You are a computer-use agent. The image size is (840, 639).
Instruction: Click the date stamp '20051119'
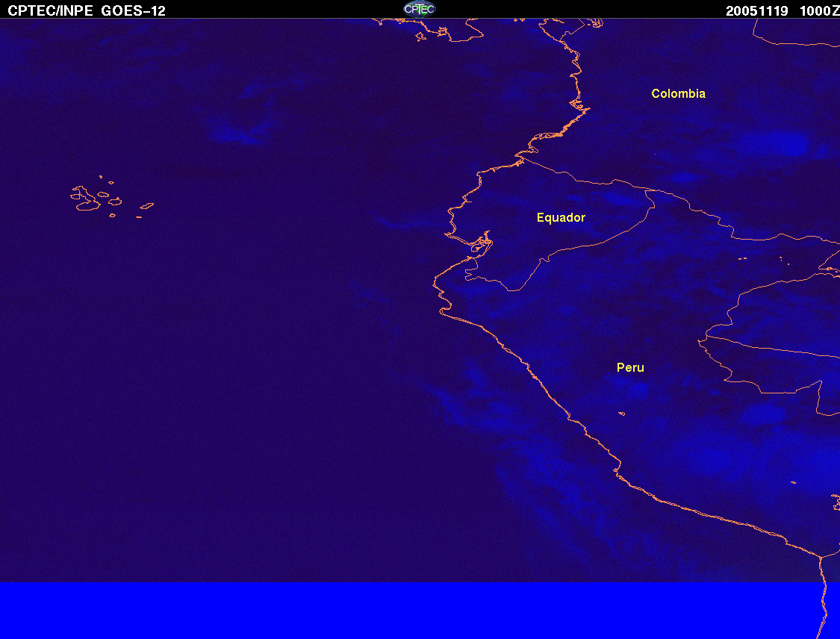(756, 11)
